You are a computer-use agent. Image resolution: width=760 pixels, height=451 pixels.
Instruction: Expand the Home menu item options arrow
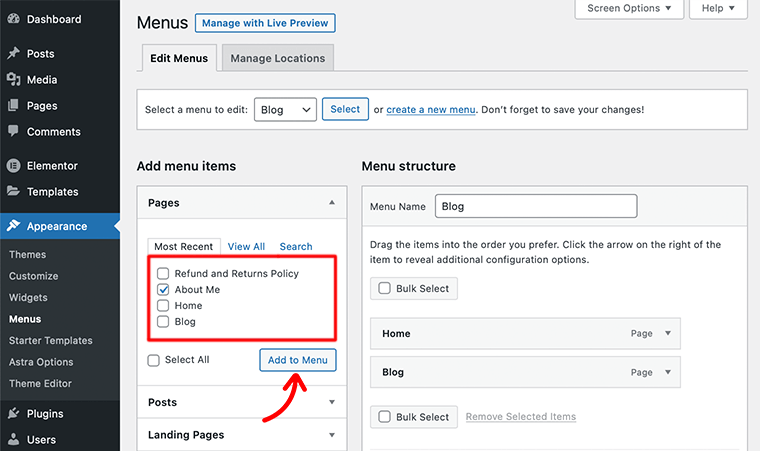click(x=668, y=333)
